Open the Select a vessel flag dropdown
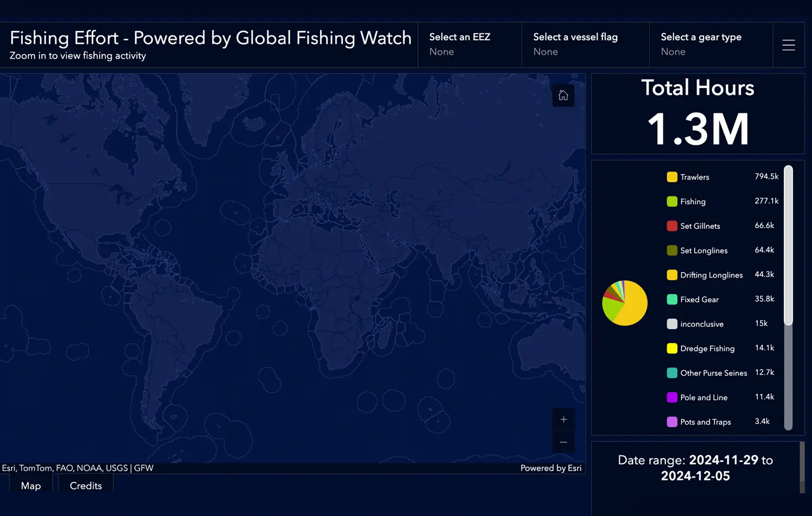Viewport: 812px width, 516px height. coord(585,45)
